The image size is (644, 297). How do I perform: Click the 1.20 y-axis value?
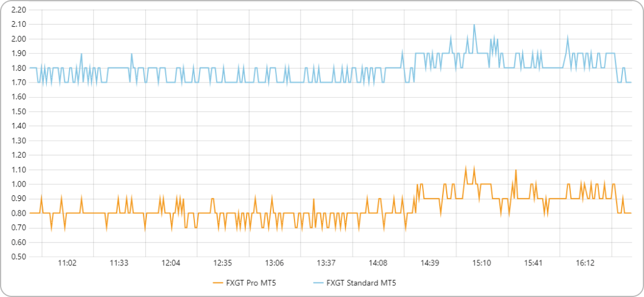19,155
